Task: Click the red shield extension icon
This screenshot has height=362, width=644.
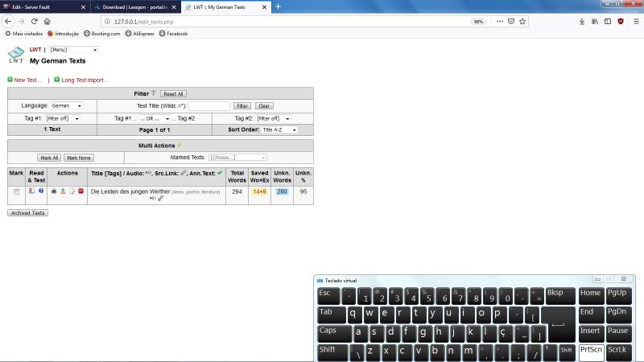Action: pos(621,22)
